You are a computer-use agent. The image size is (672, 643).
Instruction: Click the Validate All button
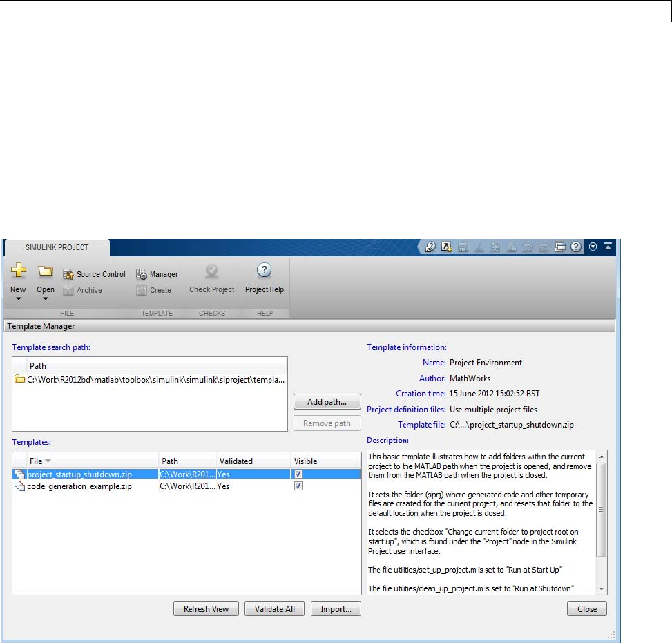[x=275, y=608]
